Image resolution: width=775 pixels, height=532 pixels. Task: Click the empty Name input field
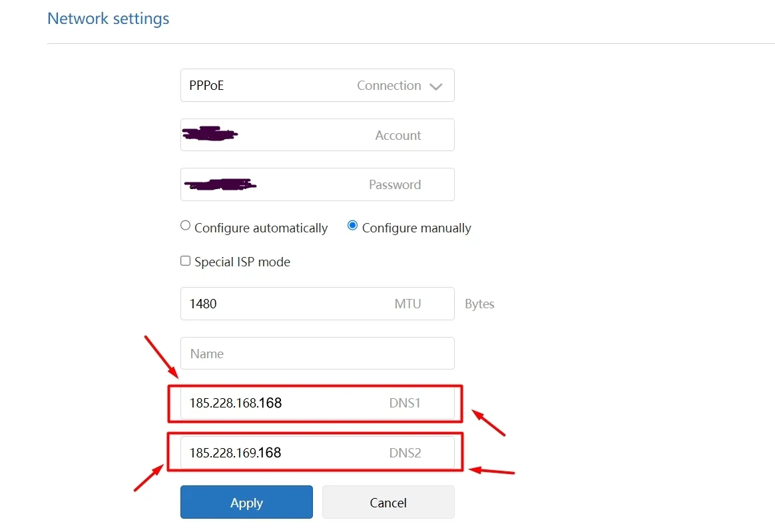click(x=317, y=353)
